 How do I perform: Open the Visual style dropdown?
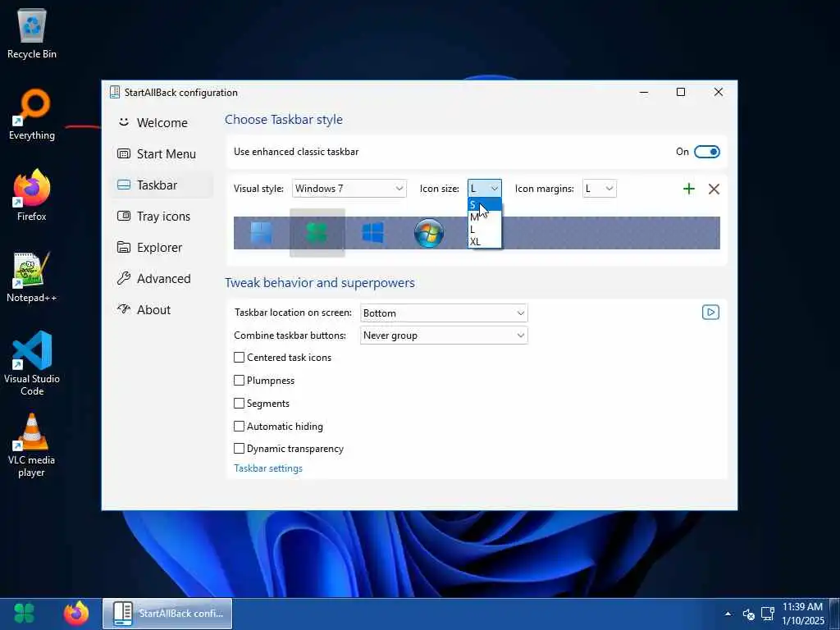pos(349,189)
